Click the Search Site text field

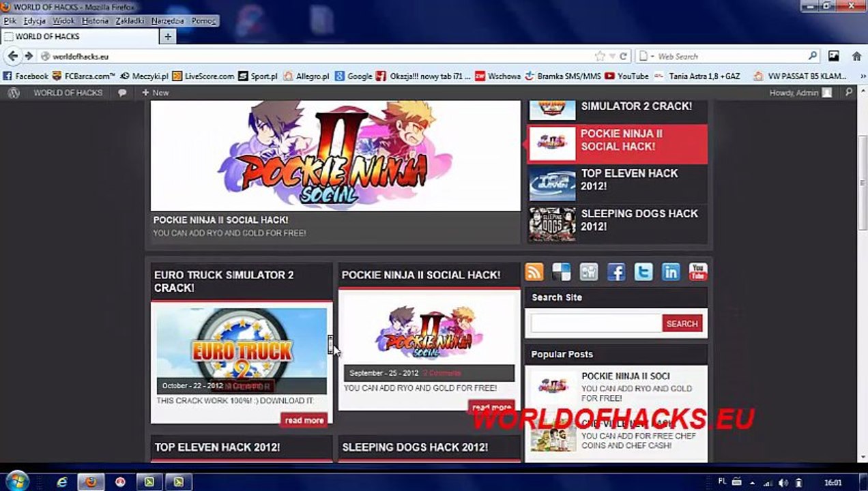click(x=596, y=324)
